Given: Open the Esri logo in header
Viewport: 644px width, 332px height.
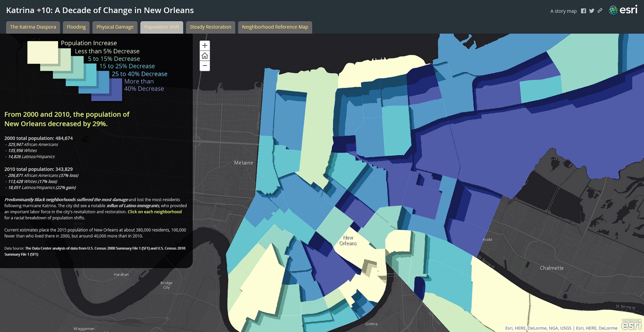Looking at the screenshot, I should tap(623, 10).
